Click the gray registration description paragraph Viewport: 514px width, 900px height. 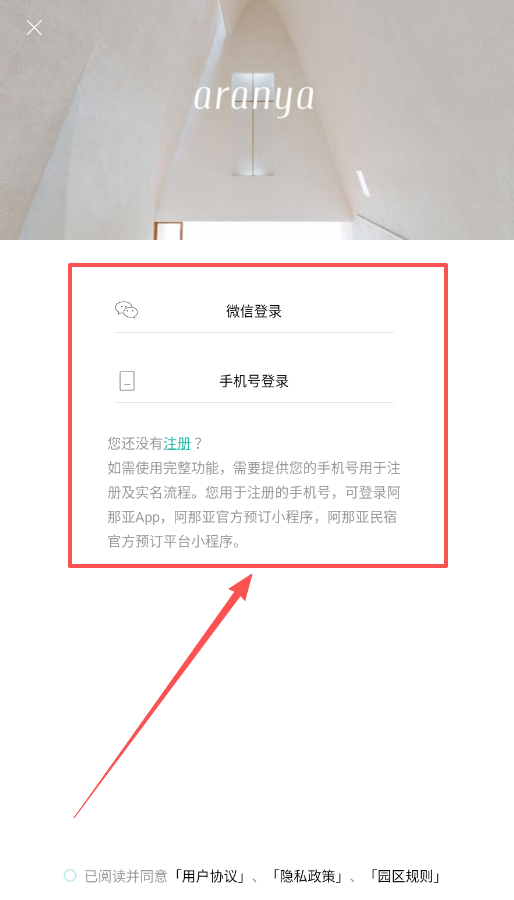pos(254,505)
